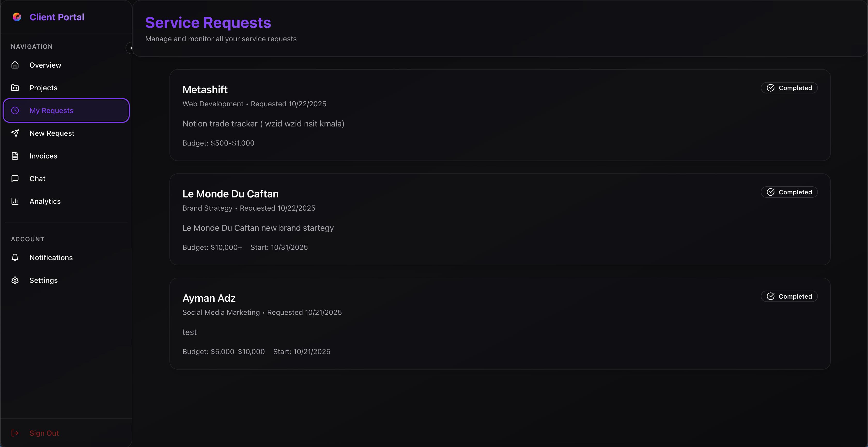Image resolution: width=868 pixels, height=447 pixels.
Task: Click the Analytics bar chart icon
Action: [15, 201]
